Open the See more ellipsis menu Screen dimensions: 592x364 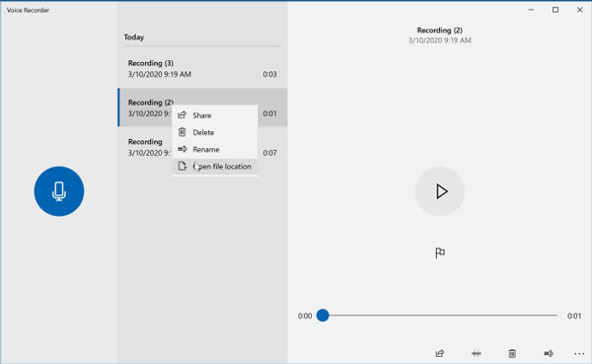tap(579, 354)
